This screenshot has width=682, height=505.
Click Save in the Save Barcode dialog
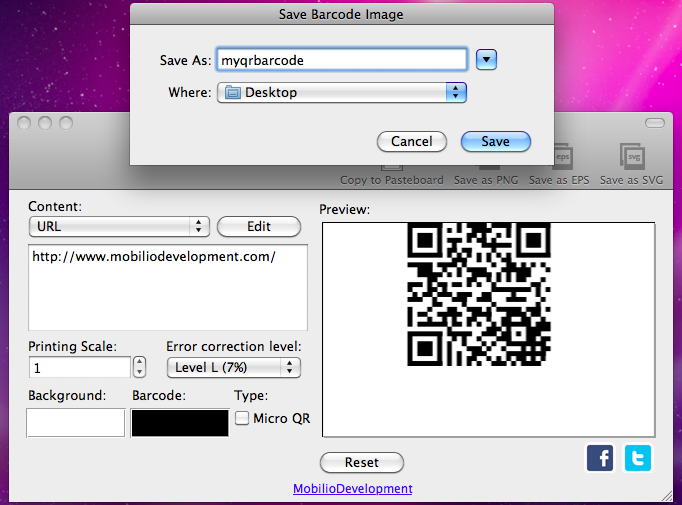(495, 141)
